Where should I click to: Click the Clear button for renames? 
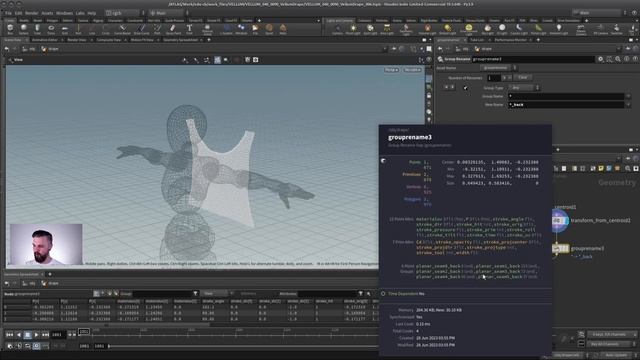522,77
